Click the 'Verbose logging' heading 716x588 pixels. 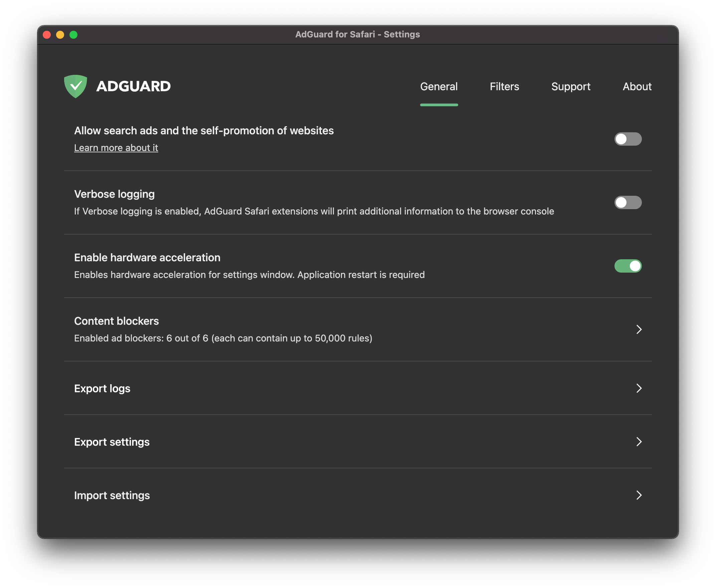pyautogui.click(x=114, y=194)
